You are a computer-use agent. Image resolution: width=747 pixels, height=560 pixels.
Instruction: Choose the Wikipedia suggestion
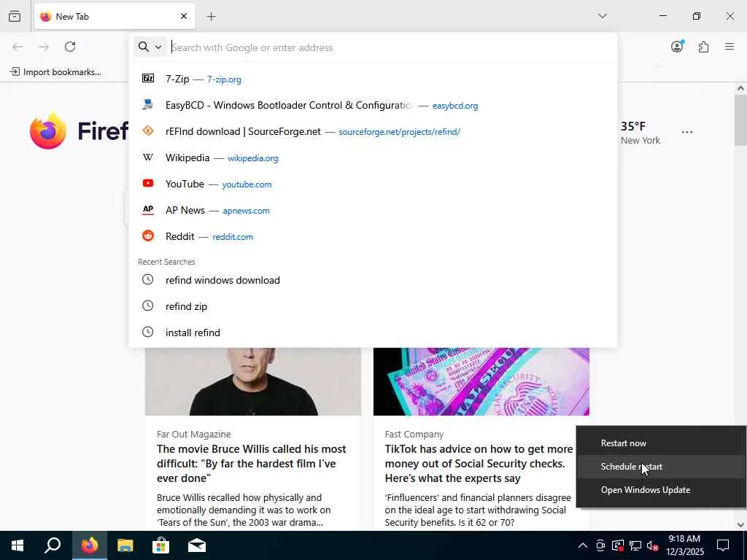tap(373, 157)
